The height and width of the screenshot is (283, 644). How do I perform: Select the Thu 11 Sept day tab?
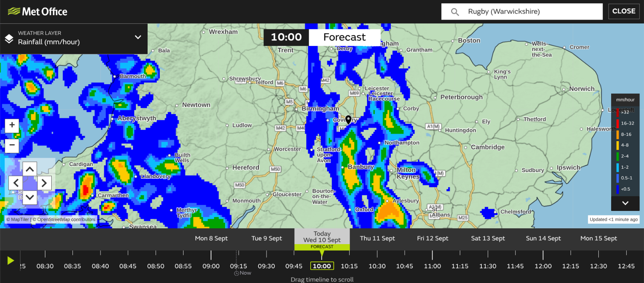377,238
